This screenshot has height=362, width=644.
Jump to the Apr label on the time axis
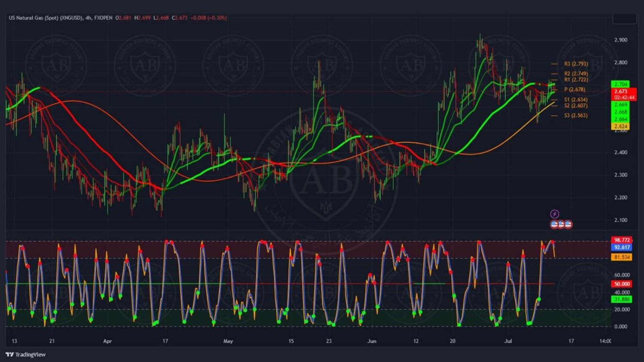pos(107,341)
